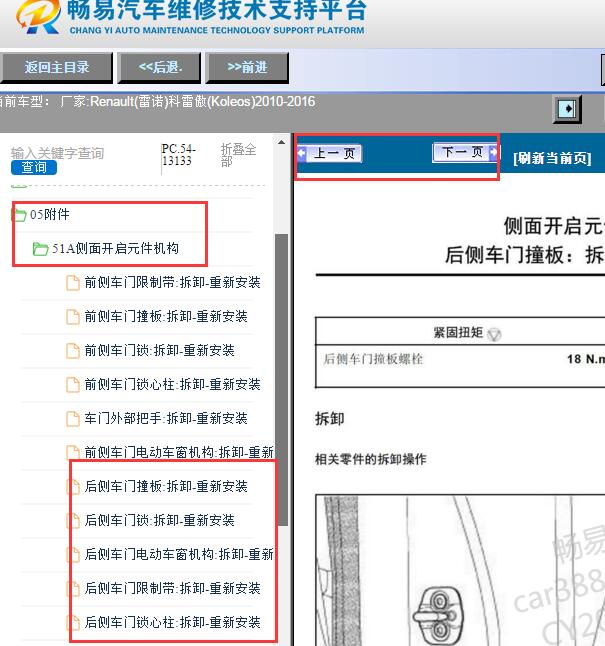This screenshot has width=605, height=646.
Task: Click document icon beside 前侧车门锁心柱
Action: tap(73, 385)
